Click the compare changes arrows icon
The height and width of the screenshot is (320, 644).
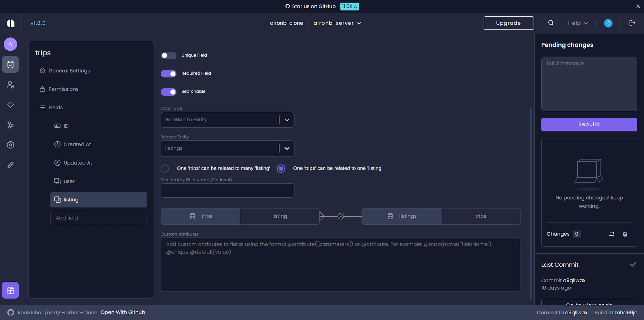[611, 234]
